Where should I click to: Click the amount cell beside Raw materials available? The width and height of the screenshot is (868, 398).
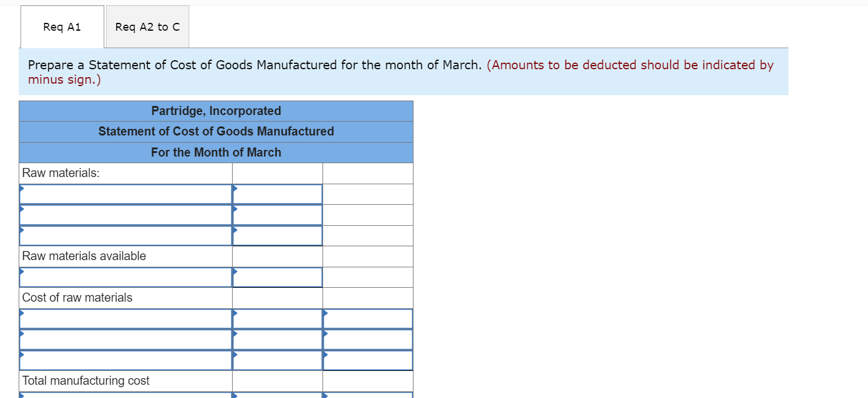coord(277,256)
